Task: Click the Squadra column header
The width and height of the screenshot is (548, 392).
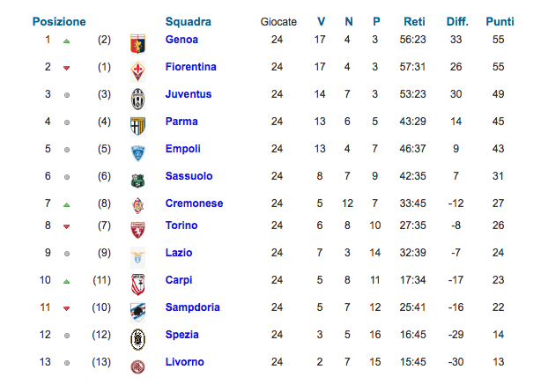Action: [x=188, y=21]
